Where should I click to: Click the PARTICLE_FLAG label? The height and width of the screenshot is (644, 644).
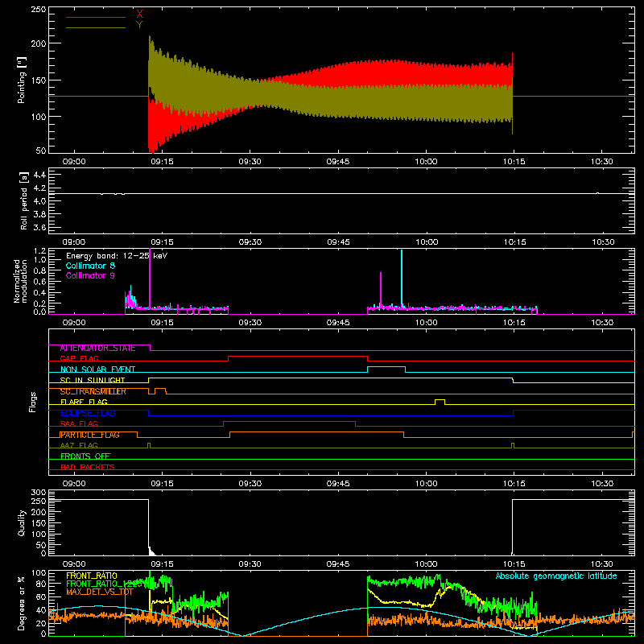click(90, 435)
